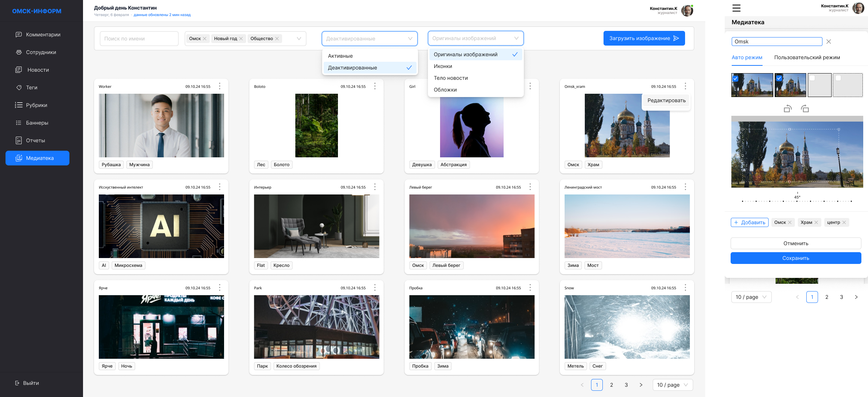Open the hamburger menu in Медиатека panel
Screen dimensions: 868x397
pos(736,8)
